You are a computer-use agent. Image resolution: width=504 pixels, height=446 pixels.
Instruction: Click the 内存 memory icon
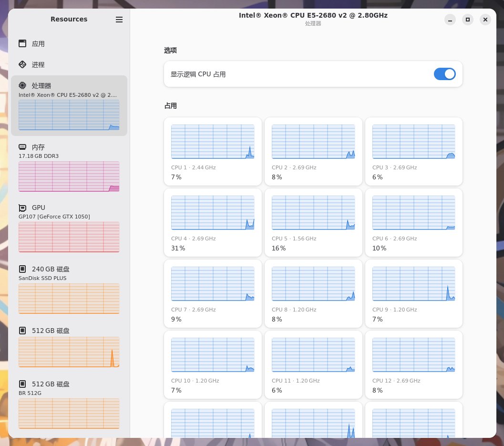click(22, 147)
